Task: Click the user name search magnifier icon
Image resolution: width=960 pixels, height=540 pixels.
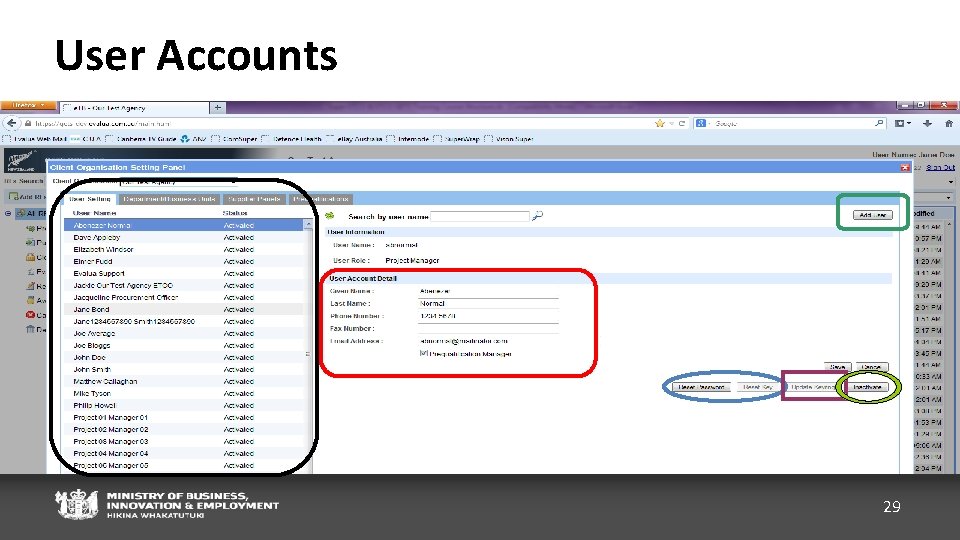Action: [x=538, y=216]
